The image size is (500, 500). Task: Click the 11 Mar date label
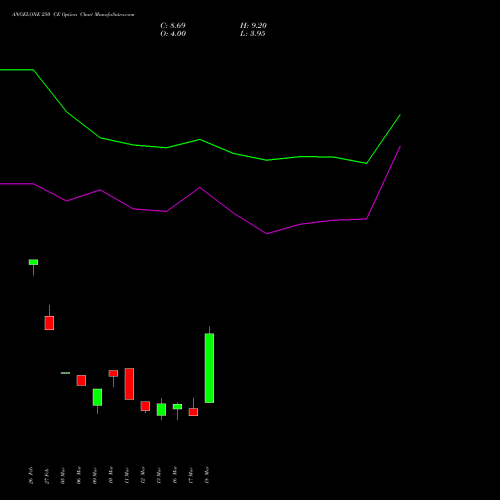coord(127,475)
